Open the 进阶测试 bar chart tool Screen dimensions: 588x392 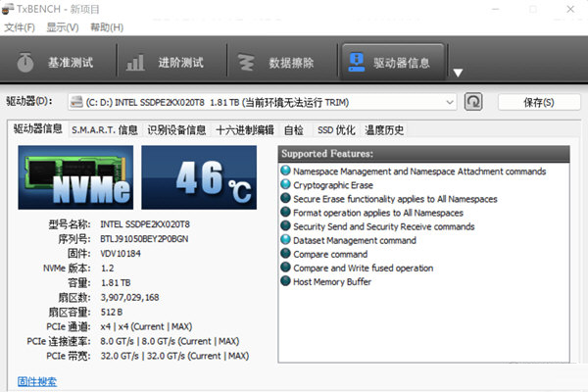pyautogui.click(x=167, y=63)
